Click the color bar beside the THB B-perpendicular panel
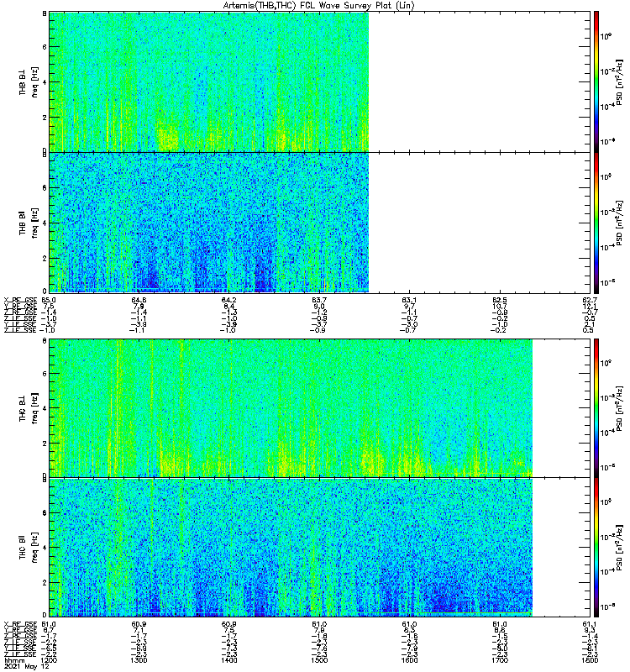This screenshot has width=630, height=672. (596, 81)
